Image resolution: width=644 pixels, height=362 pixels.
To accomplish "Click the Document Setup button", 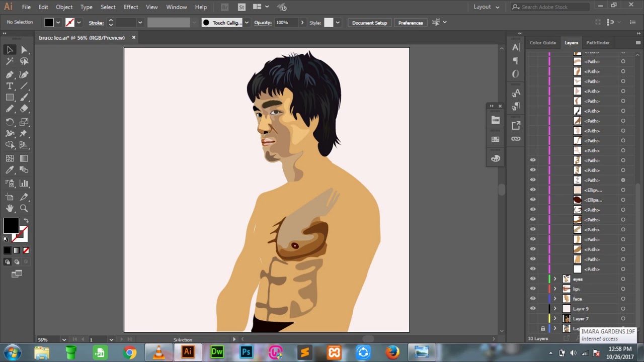I will click(369, 23).
